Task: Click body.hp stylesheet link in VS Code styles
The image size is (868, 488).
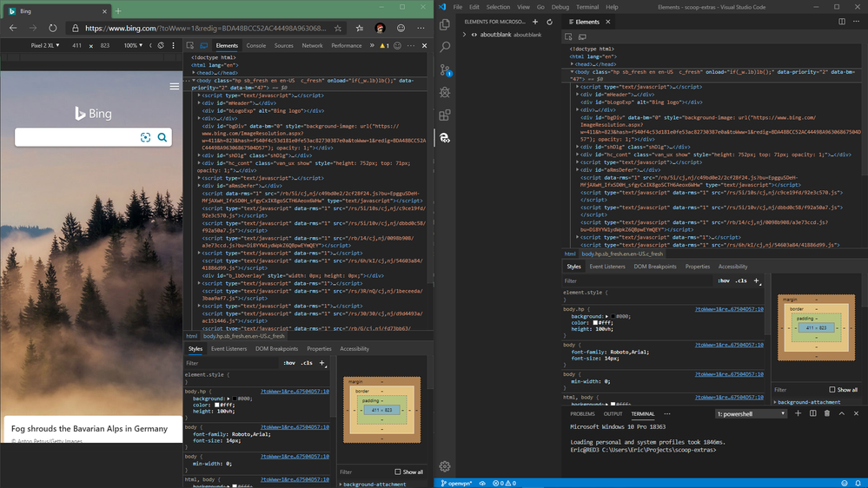Action: 729,309
